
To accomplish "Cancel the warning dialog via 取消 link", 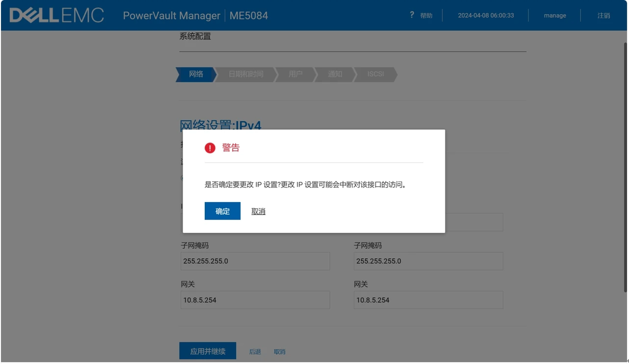I will tap(259, 211).
